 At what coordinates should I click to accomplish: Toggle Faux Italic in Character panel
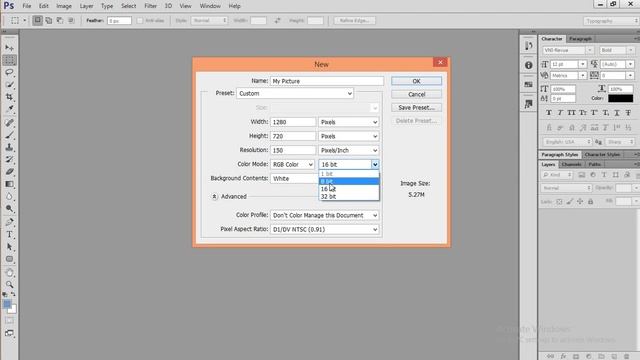560,113
